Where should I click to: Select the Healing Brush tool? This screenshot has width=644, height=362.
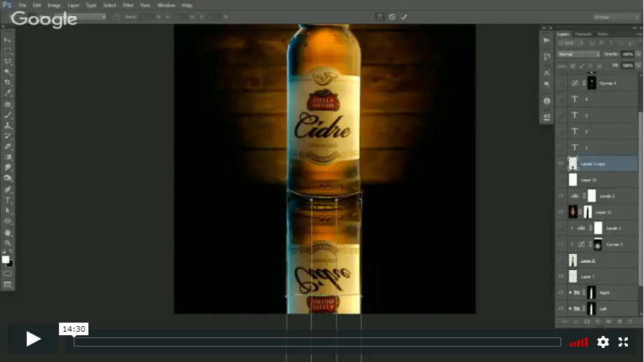point(8,104)
